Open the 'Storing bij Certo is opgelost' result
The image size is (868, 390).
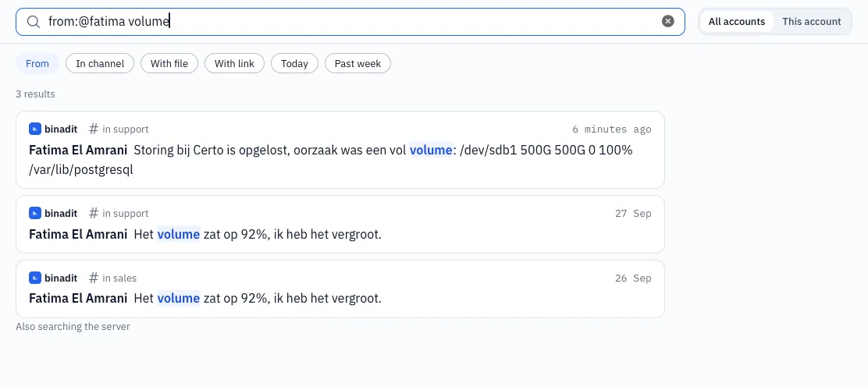(340, 150)
